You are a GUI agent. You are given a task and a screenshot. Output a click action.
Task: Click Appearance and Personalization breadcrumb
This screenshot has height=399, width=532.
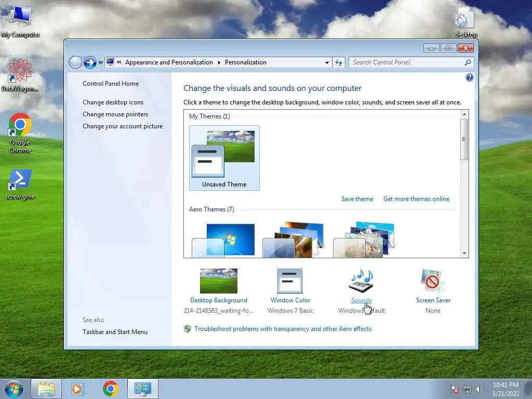click(169, 62)
